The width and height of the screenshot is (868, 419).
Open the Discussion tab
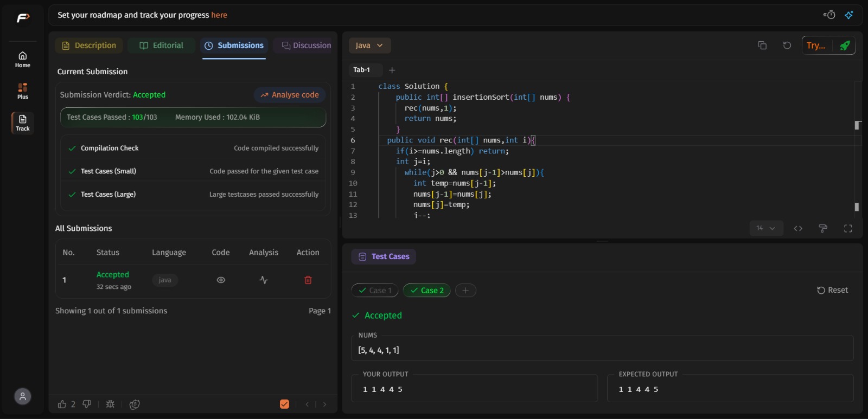(306, 46)
